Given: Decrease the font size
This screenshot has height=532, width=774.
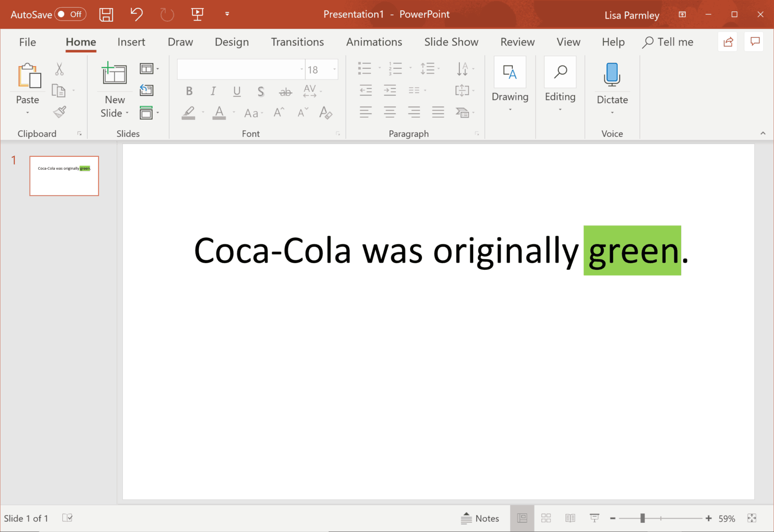Looking at the screenshot, I should [303, 112].
